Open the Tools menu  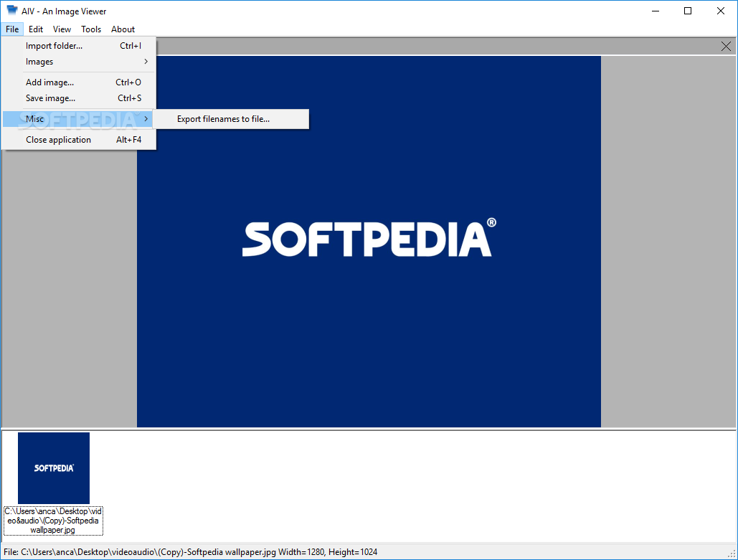[x=91, y=29]
